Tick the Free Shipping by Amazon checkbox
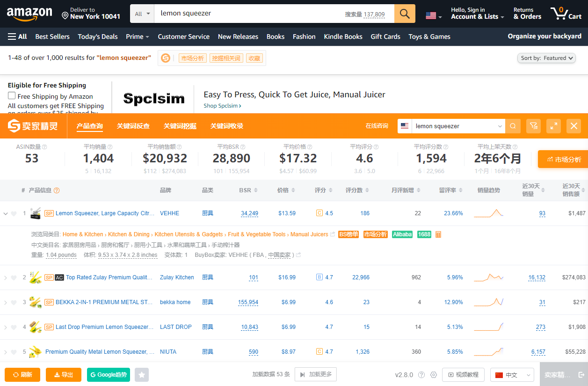 12,96
